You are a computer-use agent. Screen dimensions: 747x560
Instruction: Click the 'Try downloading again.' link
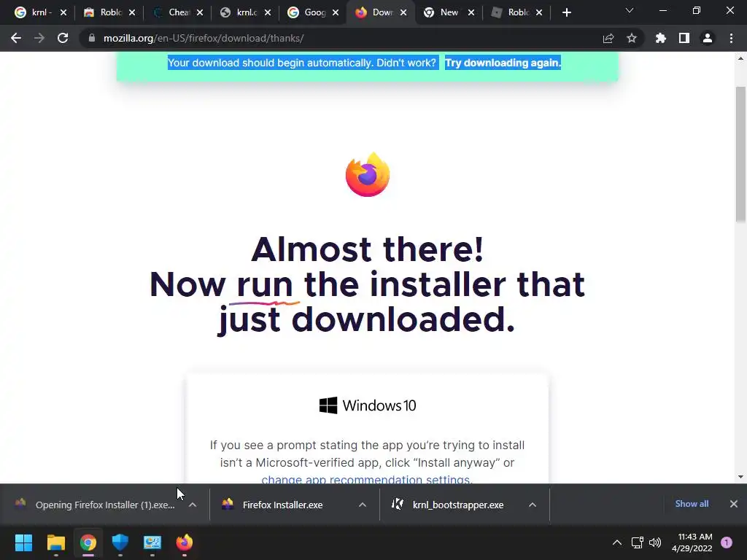click(x=503, y=63)
